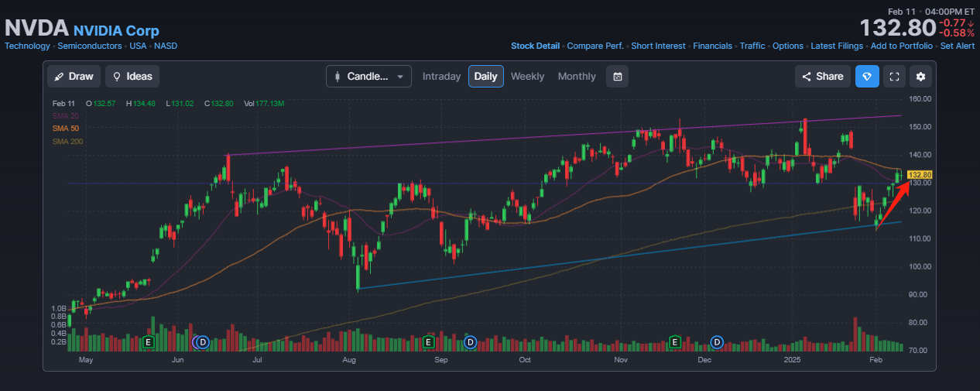This screenshot has height=391, width=980.
Task: Open the NVIDIA Corp company link
Action: tap(116, 31)
